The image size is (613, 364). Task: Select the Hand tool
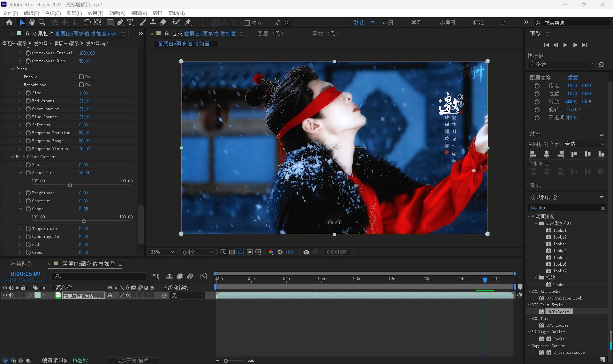pos(32,23)
